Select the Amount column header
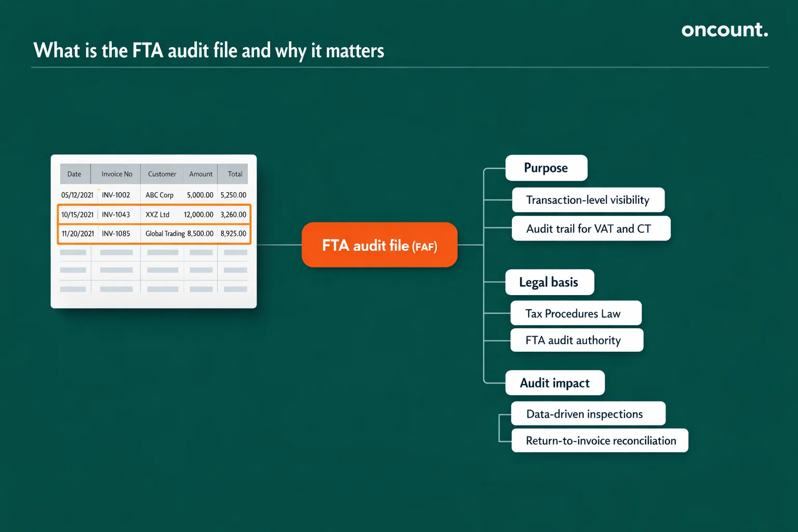The width and height of the screenshot is (798, 532). click(201, 174)
